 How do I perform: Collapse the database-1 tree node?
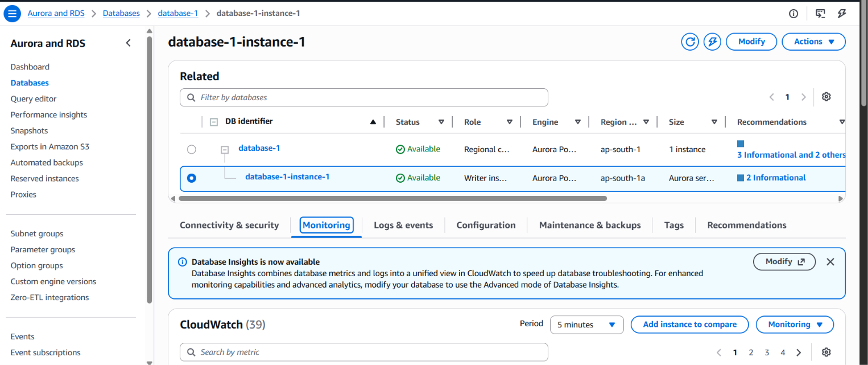pos(225,150)
